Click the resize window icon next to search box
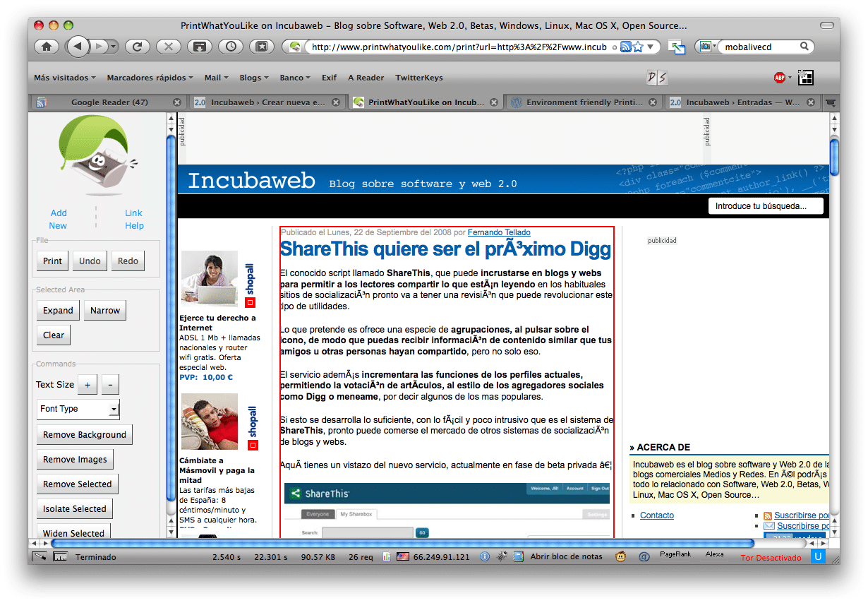The image size is (868, 603). click(x=677, y=47)
